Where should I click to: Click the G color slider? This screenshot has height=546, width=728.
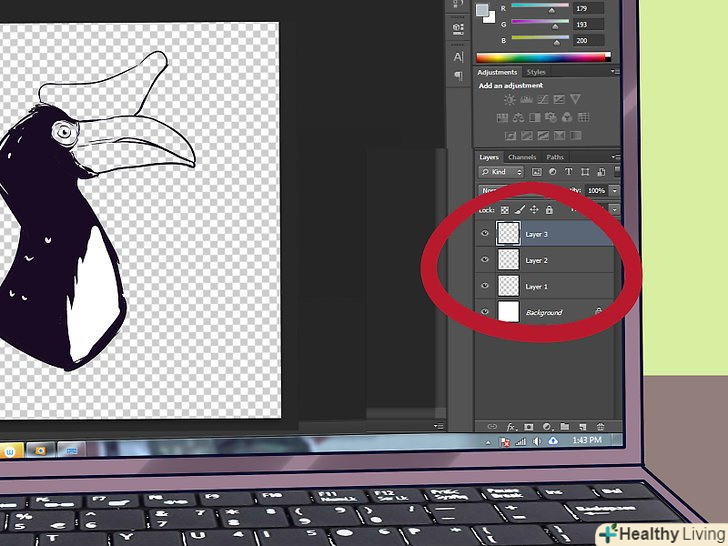540,23
